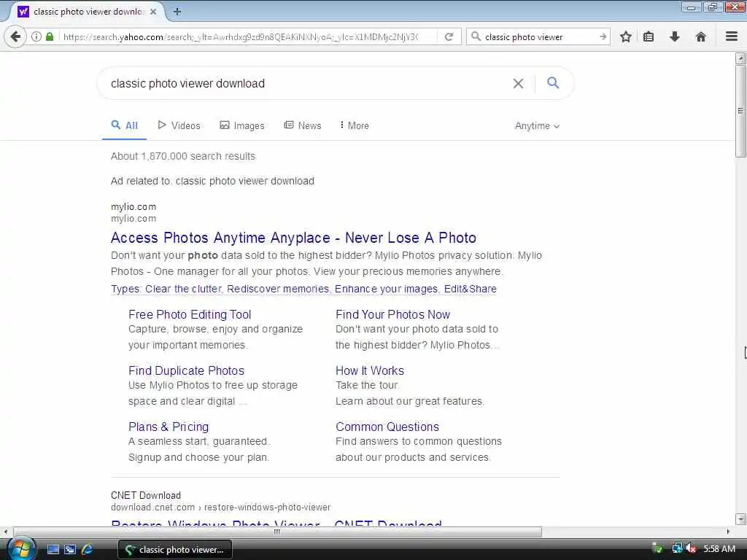Run the Yahoo search with magnifier button

(553, 83)
